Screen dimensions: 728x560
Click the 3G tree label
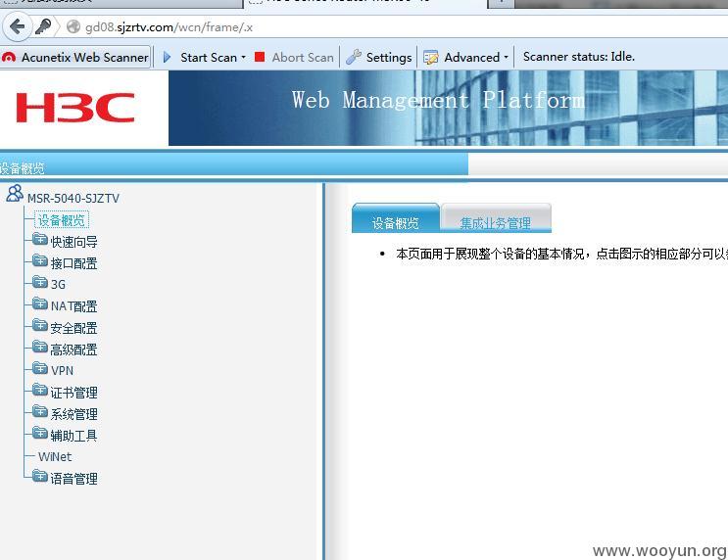(58, 285)
